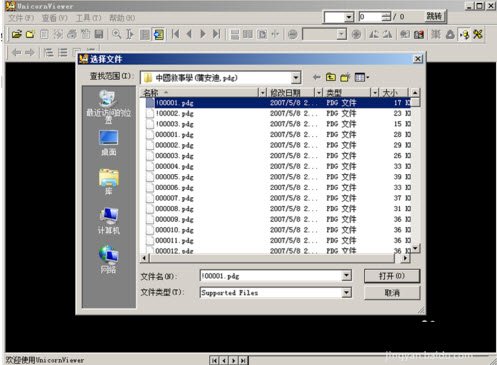Screen dimensions: 497x365
Task: Click the dialog's go-back arrow icon
Action: [x=316, y=77]
